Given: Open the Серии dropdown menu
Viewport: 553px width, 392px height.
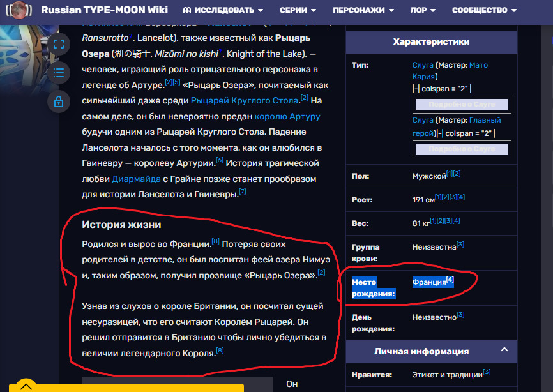Looking at the screenshot, I should click(x=298, y=11).
